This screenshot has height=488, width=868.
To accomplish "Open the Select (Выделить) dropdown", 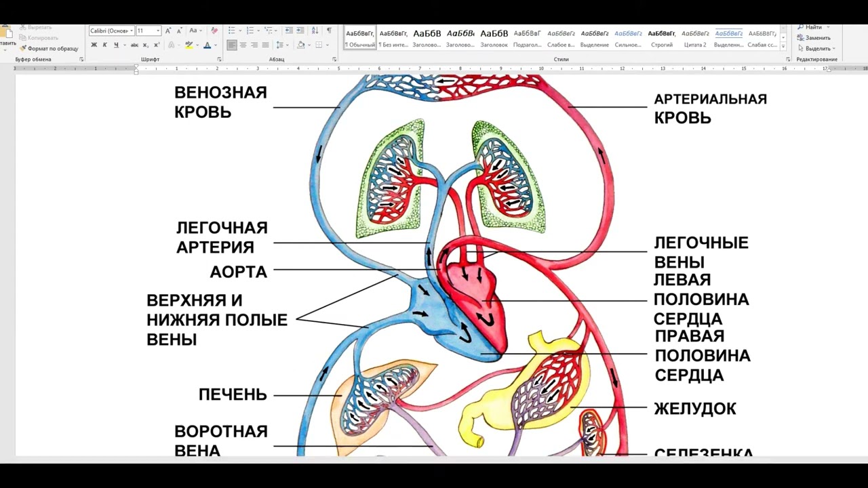I will tap(816, 49).
